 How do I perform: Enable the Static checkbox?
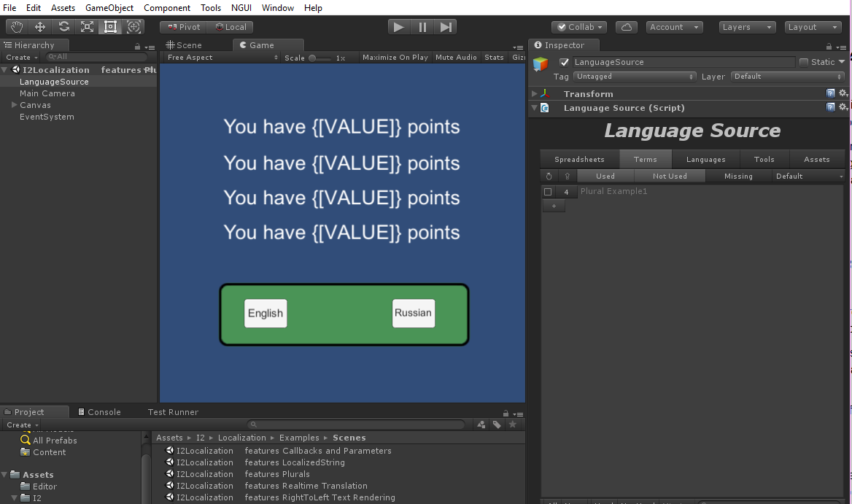click(804, 62)
